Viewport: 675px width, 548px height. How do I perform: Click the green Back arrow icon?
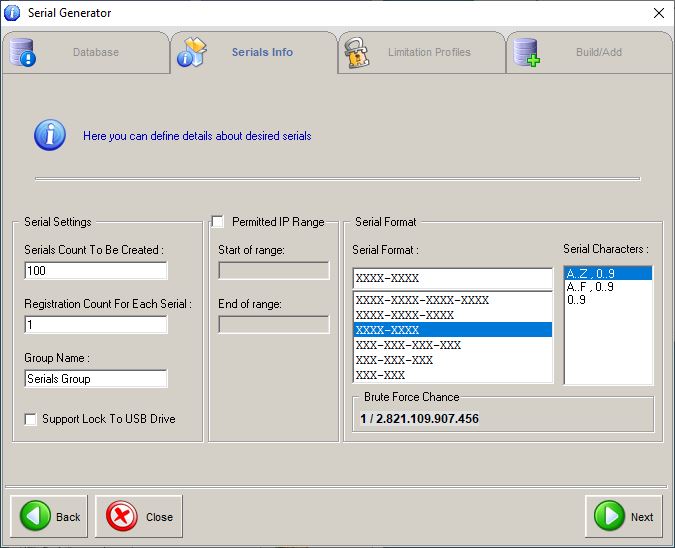(35, 516)
